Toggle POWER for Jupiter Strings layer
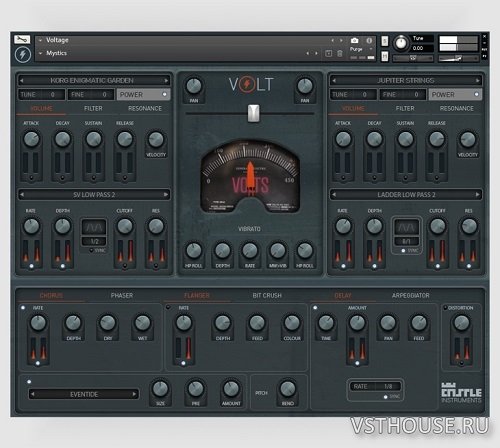This screenshot has height=448, width=500. click(x=455, y=95)
